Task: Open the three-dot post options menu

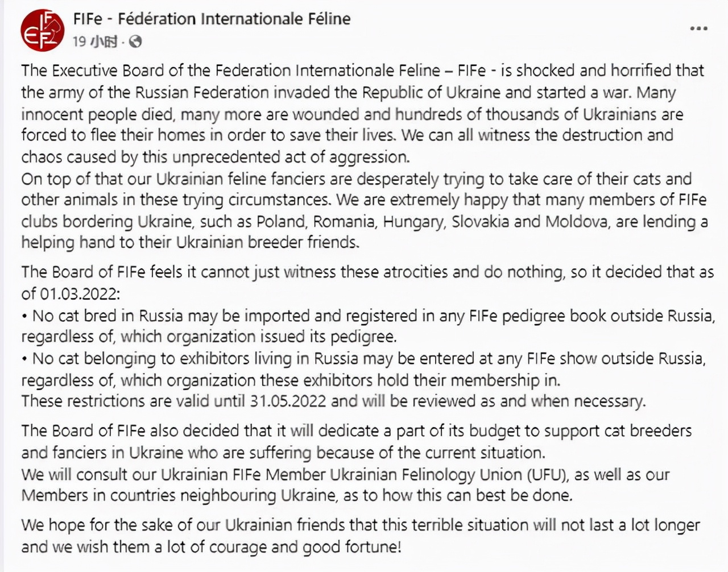Action: (x=698, y=28)
